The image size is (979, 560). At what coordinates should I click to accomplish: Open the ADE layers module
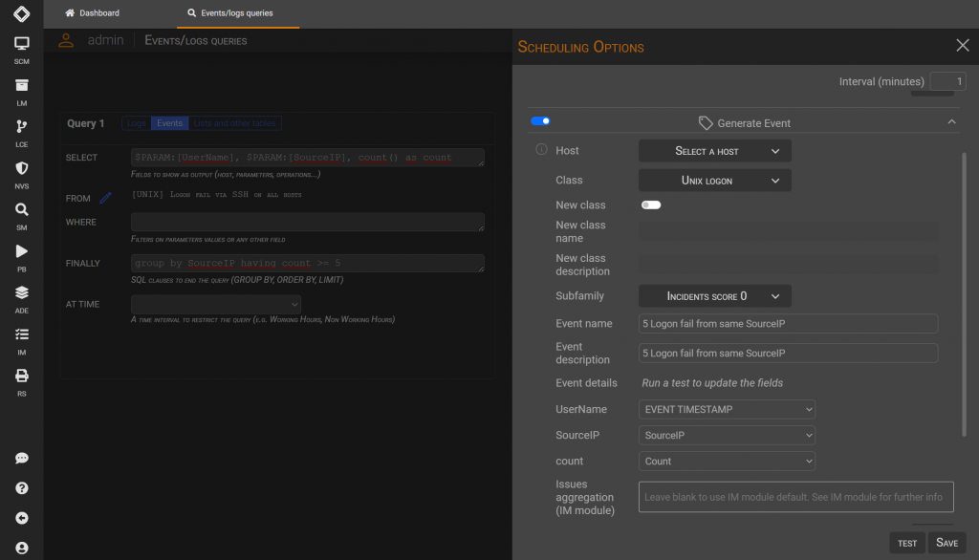click(21, 299)
